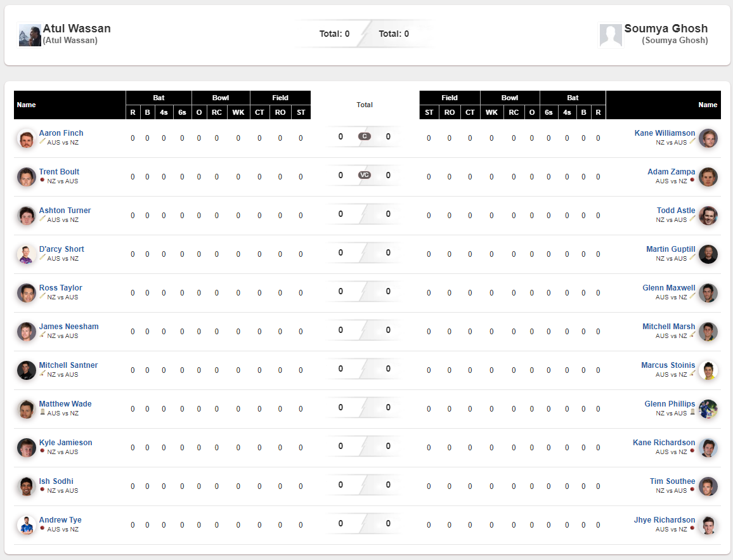The width and height of the screenshot is (733, 560).
Task: Click Marcus Stoinis avatar photo
Action: pyautogui.click(x=708, y=370)
